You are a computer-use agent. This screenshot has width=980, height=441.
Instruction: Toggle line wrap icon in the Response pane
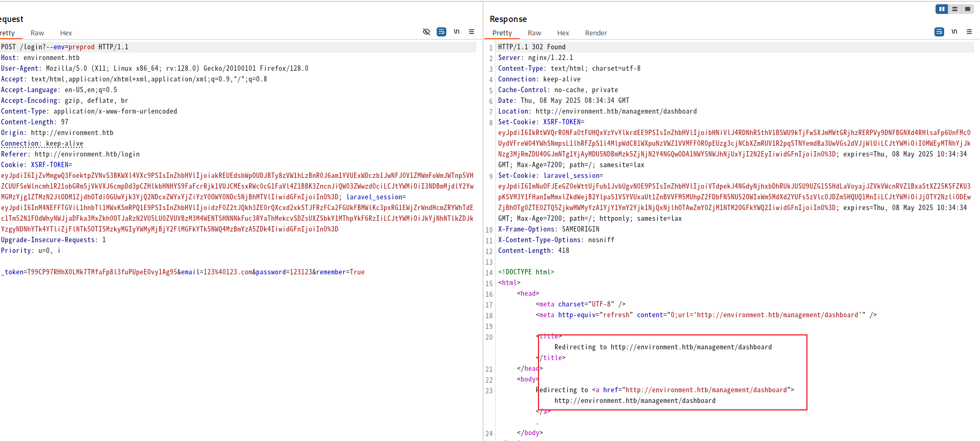939,32
